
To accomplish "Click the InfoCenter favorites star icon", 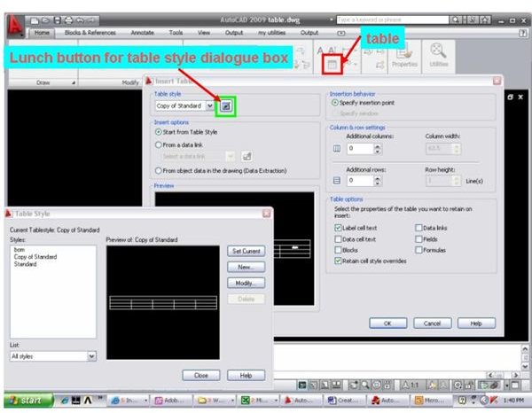I will point(486,20).
